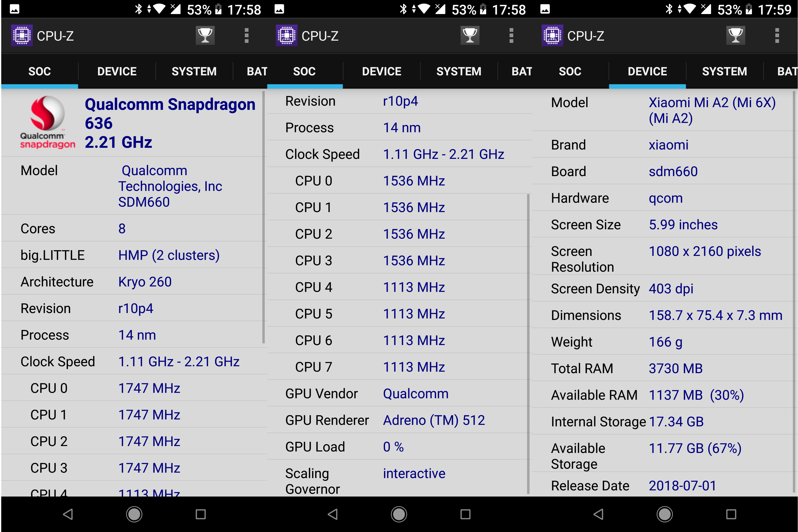The height and width of the screenshot is (532, 798).
Task: Tap Kryo 260 architecture value
Action: click(x=145, y=282)
